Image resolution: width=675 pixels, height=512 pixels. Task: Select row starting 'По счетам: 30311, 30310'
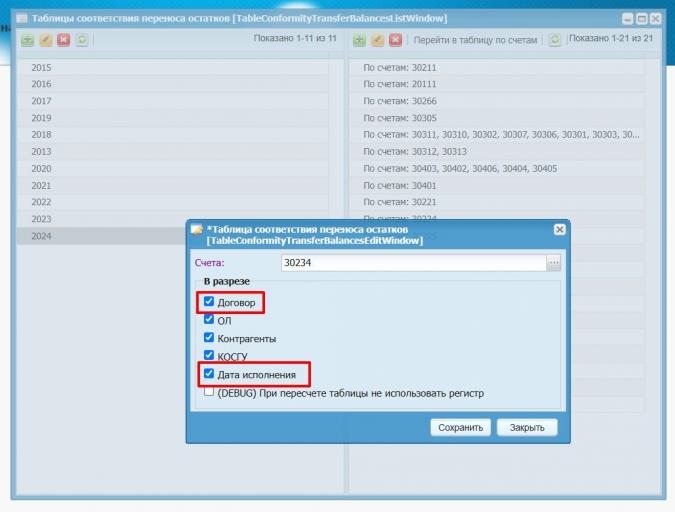tap(497, 135)
